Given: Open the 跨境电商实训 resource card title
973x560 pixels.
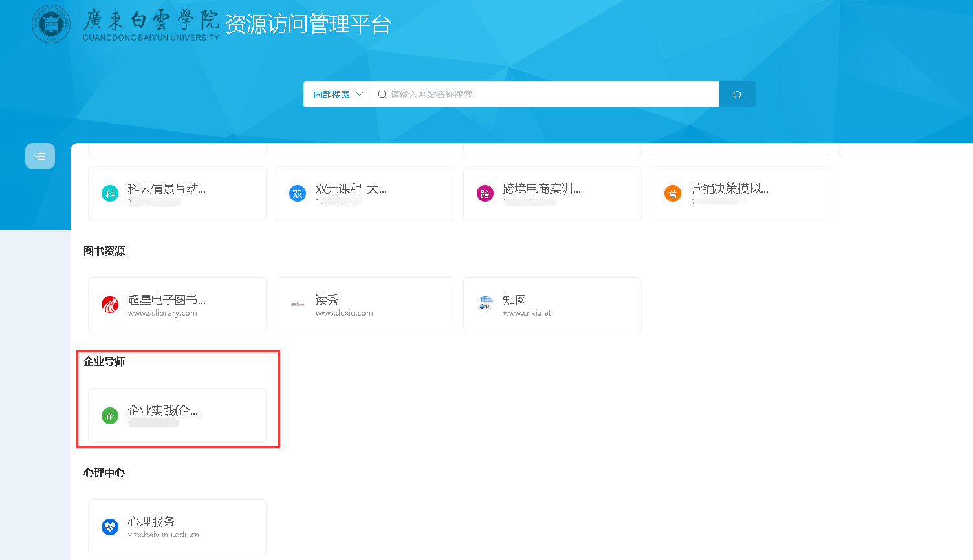Looking at the screenshot, I should click(x=541, y=189).
